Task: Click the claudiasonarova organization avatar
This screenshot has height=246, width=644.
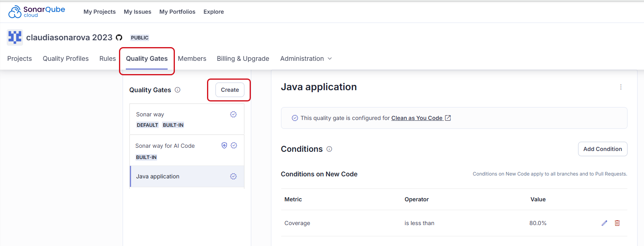Action: (x=15, y=37)
